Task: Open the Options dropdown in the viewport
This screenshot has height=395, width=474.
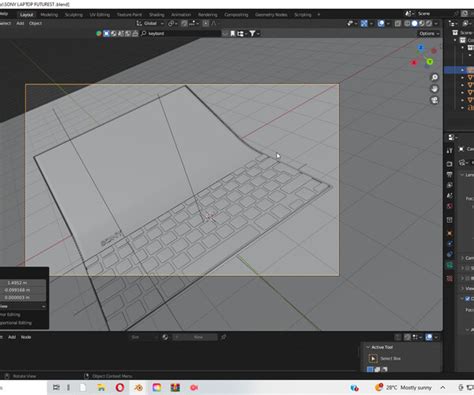Action: (429, 33)
